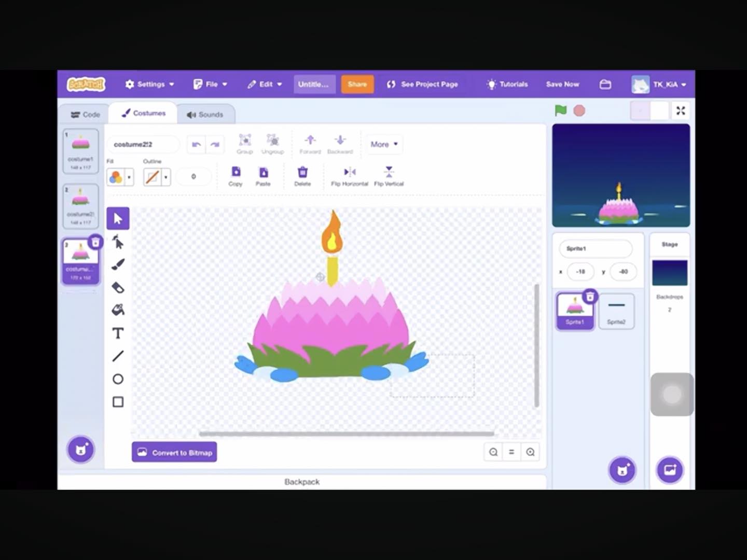Viewport: 747px width, 560px height.
Task: Open the Outline color dropdown
Action: 157,177
